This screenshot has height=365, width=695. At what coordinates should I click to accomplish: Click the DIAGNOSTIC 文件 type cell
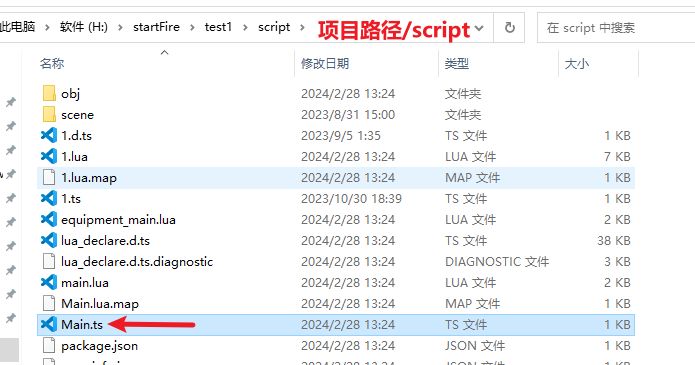(497, 262)
